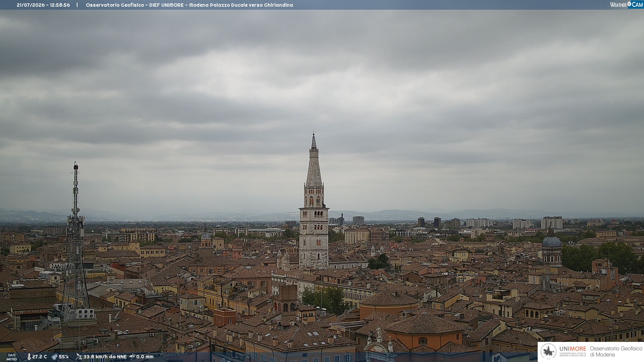Select the 27.2 C temperature reading
The image size is (644, 362).
tap(40, 357)
